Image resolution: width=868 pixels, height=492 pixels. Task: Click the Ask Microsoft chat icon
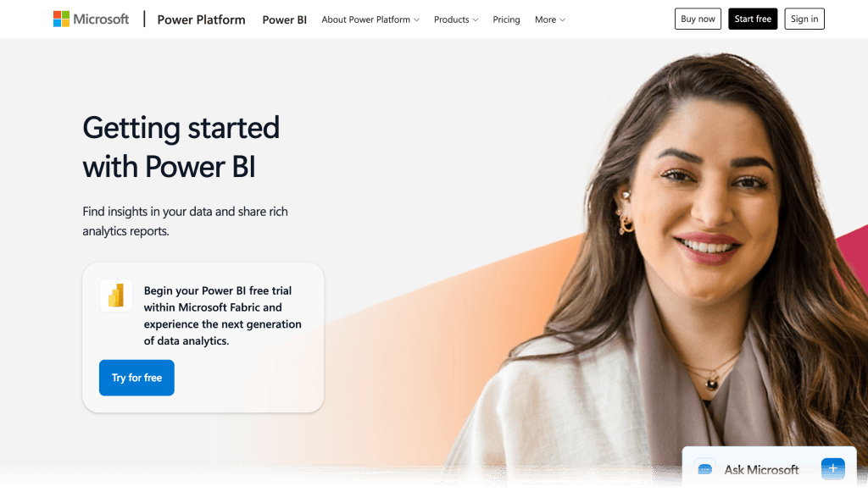pos(704,469)
